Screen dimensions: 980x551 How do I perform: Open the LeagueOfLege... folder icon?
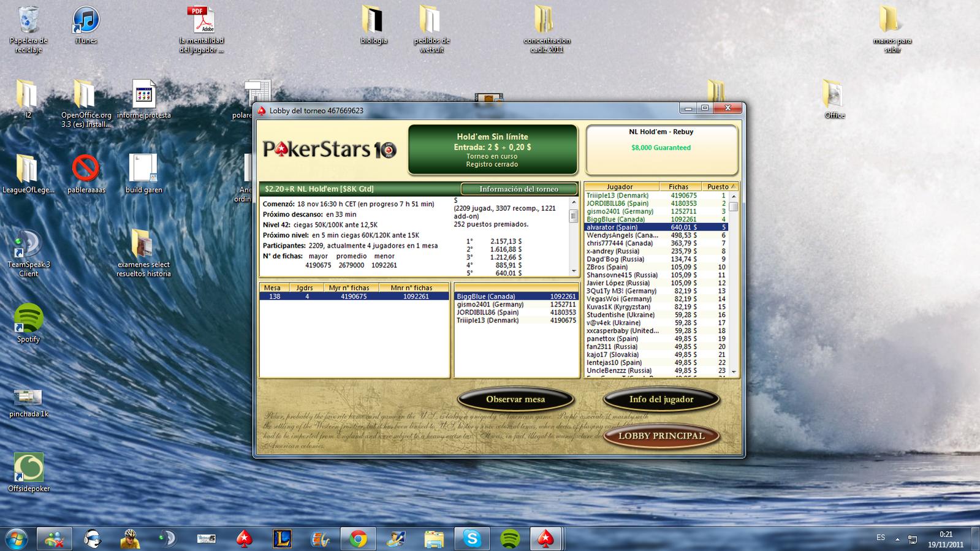point(28,174)
